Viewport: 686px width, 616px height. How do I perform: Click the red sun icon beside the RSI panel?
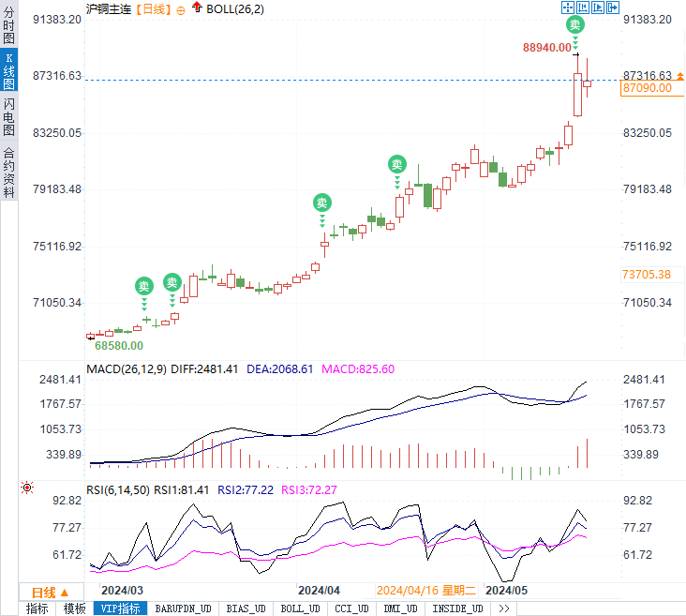pos(27,487)
